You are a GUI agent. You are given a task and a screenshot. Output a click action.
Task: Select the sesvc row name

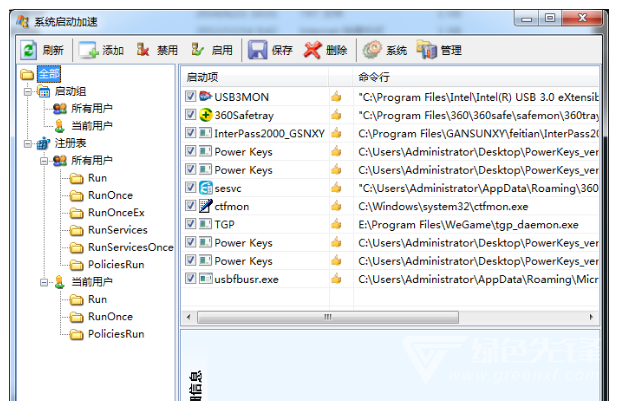pyautogui.click(x=228, y=188)
